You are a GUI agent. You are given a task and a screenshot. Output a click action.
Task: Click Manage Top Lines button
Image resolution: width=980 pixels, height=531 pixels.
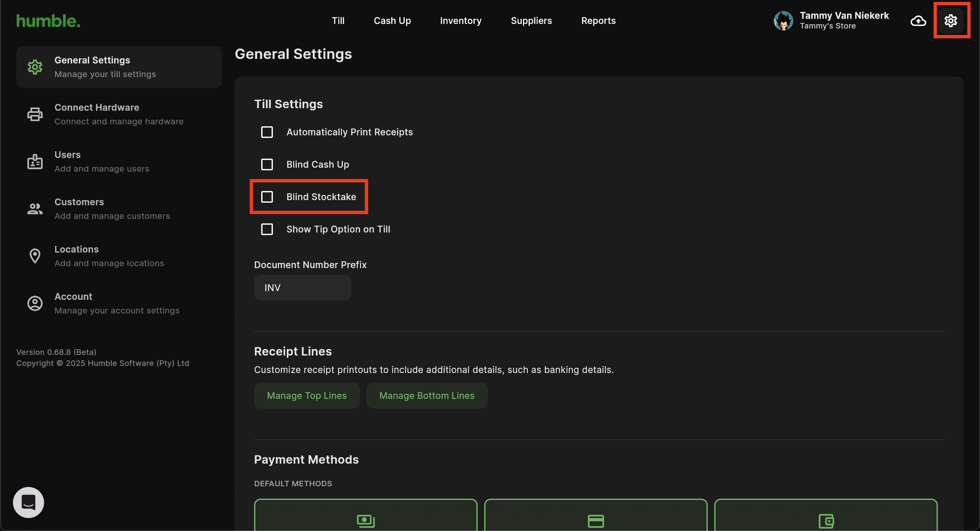(x=307, y=395)
